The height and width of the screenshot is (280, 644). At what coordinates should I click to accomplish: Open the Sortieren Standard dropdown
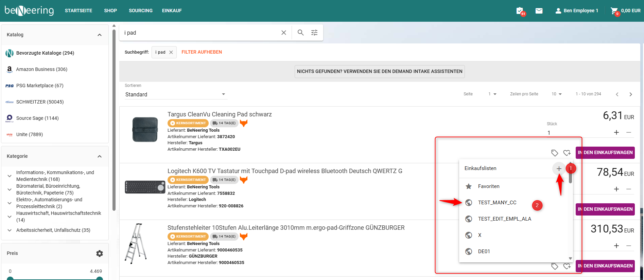coord(175,94)
